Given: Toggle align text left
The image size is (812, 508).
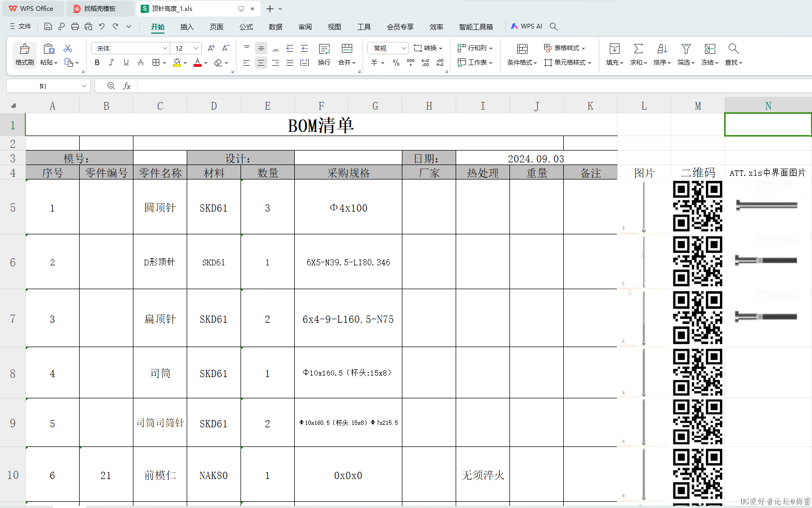Looking at the screenshot, I should coord(246,63).
